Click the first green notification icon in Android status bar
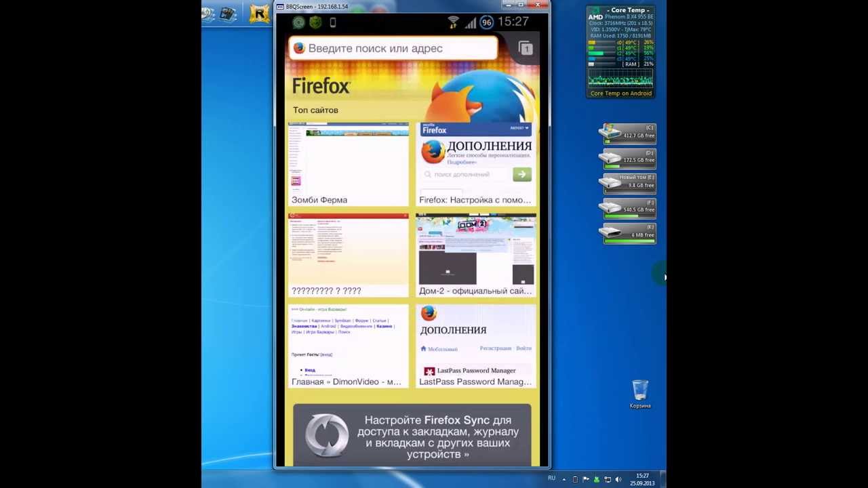Screen dimensions: 868x488 298,22
